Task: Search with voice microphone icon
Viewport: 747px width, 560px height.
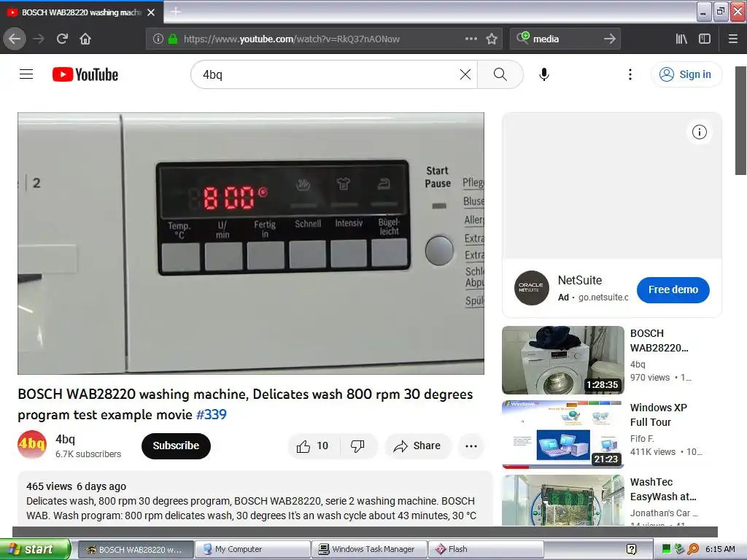Action: pos(544,74)
